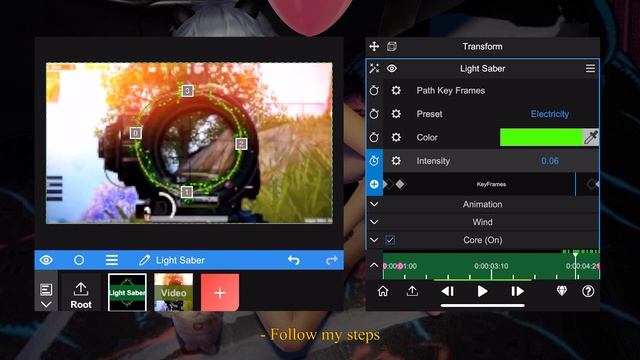Viewport: 640px width, 360px height.
Task: Step back one frame
Action: click(x=448, y=291)
